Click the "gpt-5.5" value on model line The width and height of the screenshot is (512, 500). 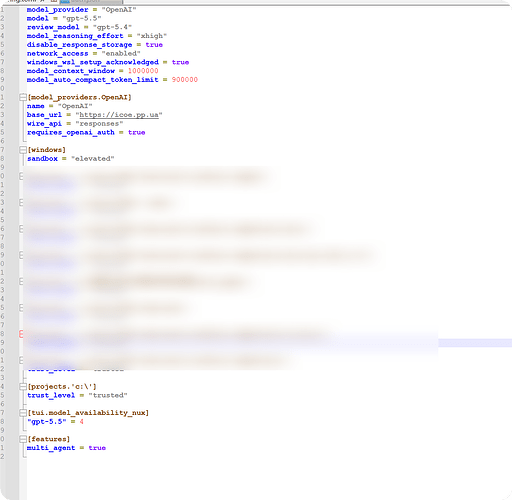pos(82,18)
